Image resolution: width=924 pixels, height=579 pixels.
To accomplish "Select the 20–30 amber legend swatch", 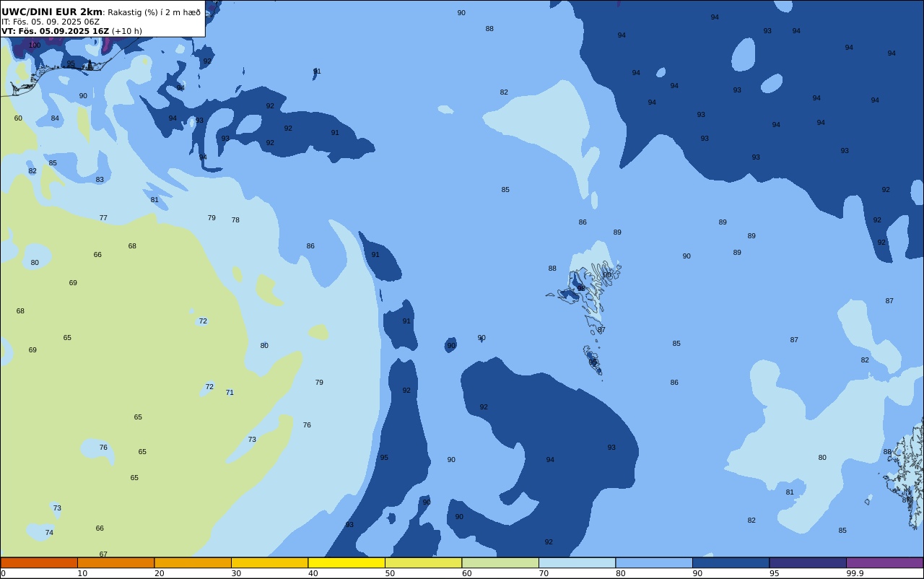I will point(193,562).
